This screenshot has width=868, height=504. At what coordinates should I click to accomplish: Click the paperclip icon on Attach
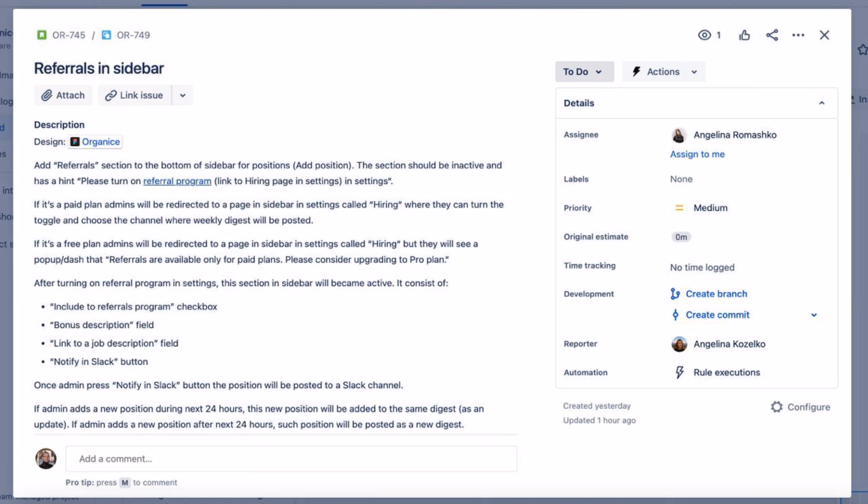tap(47, 95)
